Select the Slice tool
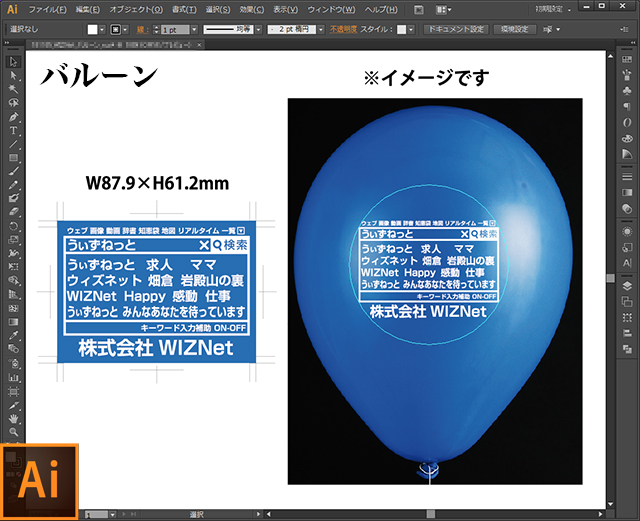640x521 pixels. click(x=13, y=405)
